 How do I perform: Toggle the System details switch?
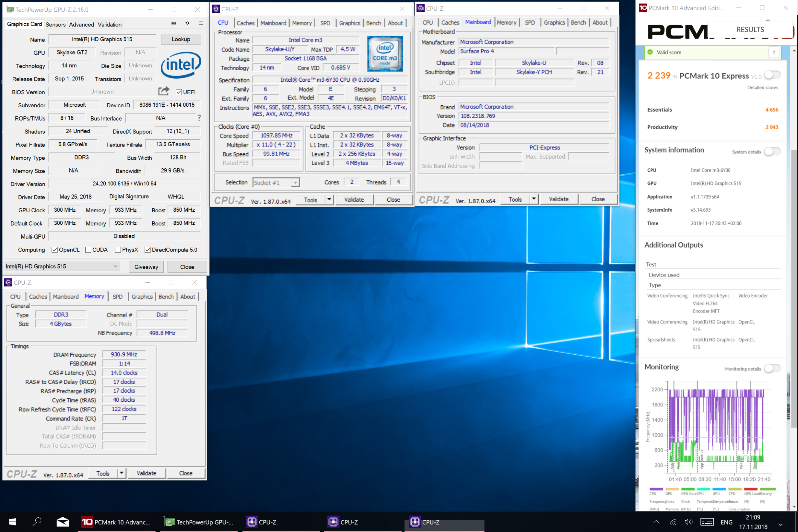pos(772,151)
